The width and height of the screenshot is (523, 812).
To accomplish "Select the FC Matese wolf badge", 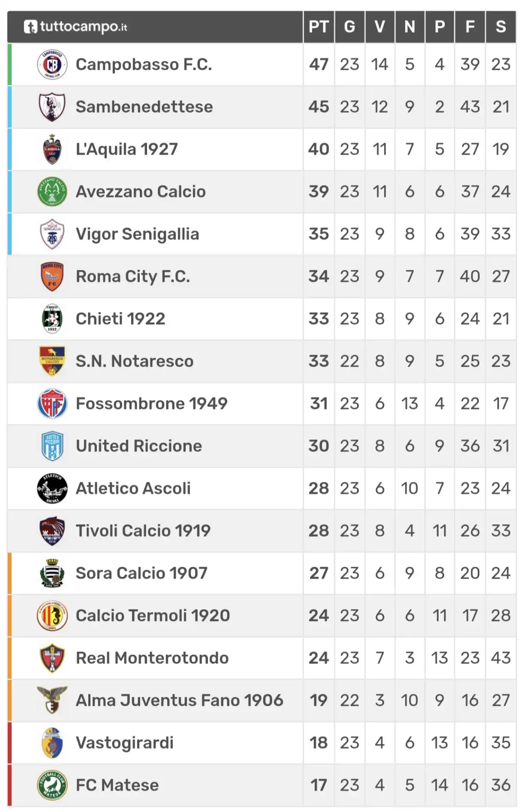I will 52,785.
